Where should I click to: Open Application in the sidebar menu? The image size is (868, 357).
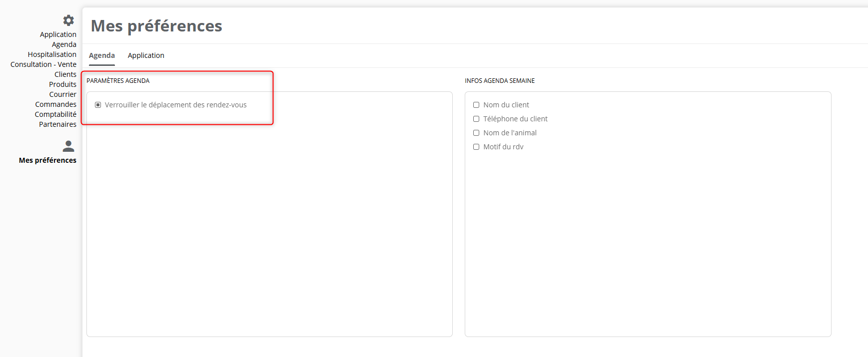pos(58,34)
